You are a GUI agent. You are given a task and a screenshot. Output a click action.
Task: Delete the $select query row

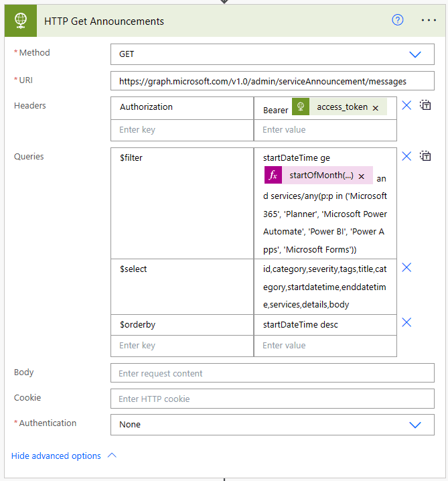[x=406, y=267]
